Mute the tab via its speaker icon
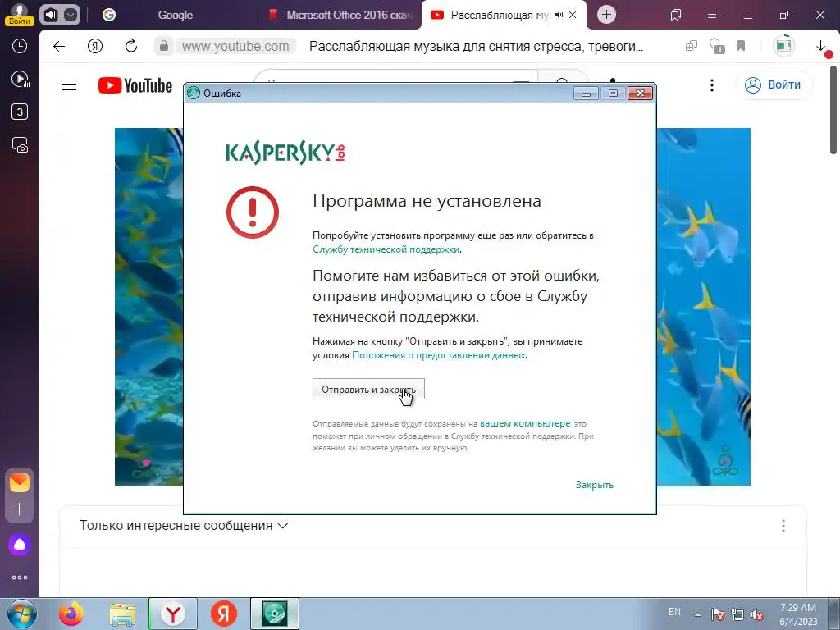 [x=559, y=15]
